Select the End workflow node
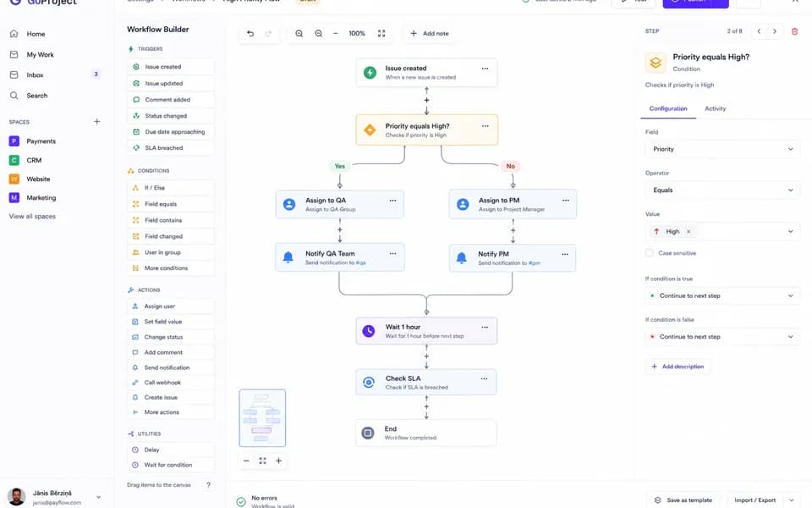 click(426, 433)
